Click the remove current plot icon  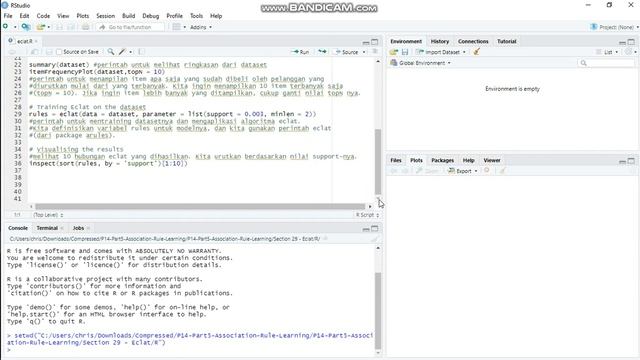[x=487, y=171]
